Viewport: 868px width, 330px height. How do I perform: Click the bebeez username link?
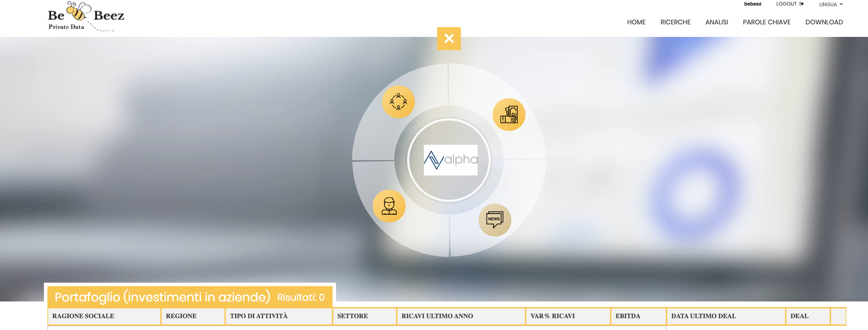click(753, 4)
